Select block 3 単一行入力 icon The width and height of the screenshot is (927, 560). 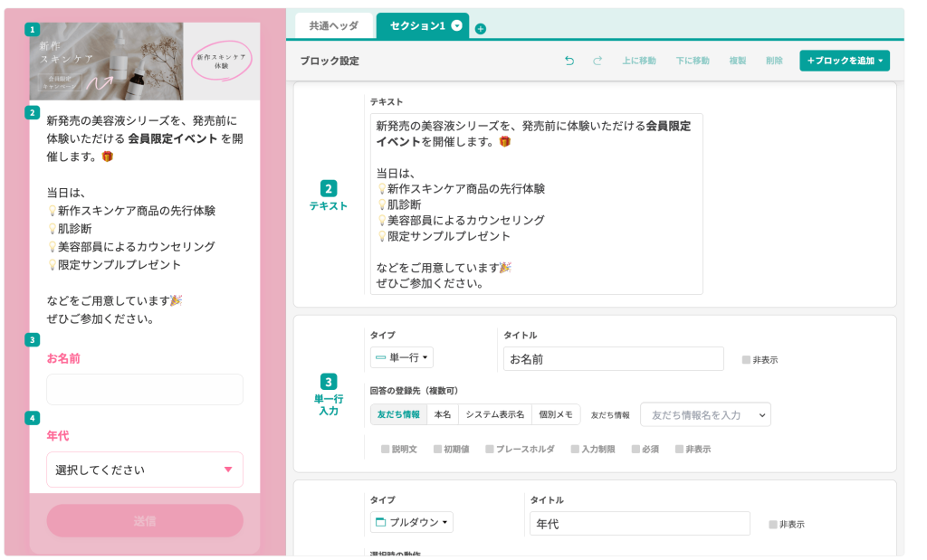pos(329,382)
